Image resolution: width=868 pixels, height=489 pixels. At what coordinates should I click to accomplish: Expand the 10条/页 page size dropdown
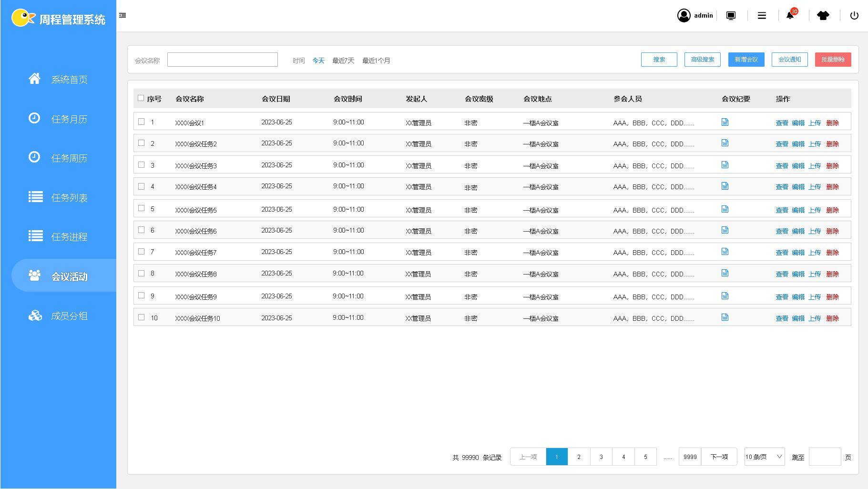[x=764, y=457]
